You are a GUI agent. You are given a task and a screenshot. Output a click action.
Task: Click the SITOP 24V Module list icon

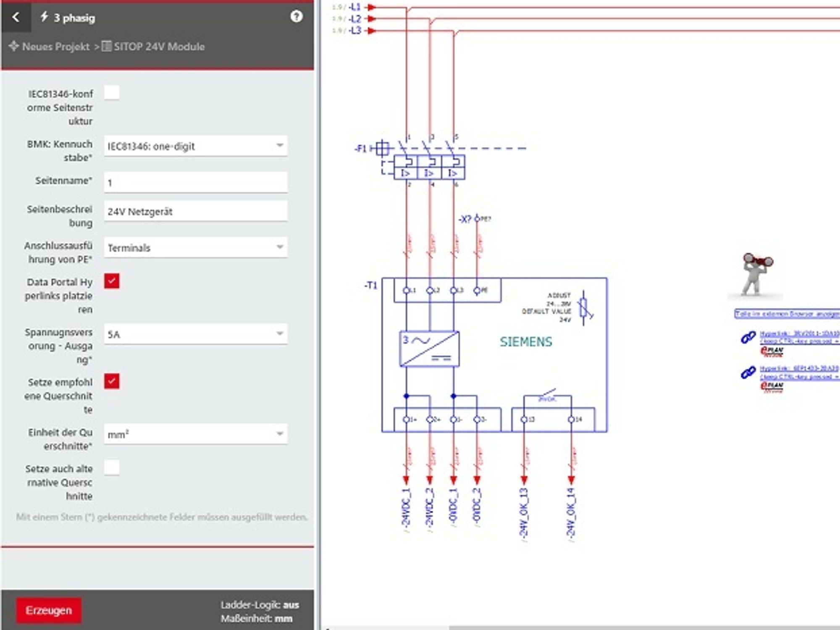[107, 46]
